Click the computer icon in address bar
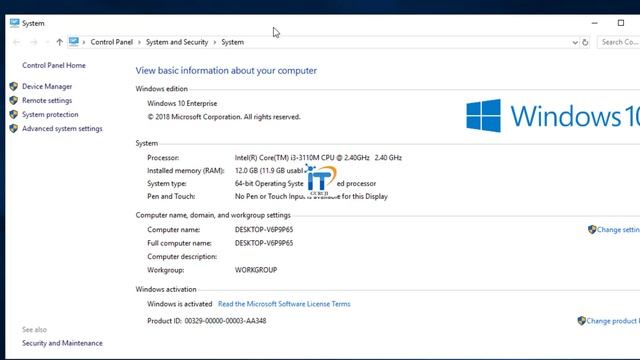 73,42
